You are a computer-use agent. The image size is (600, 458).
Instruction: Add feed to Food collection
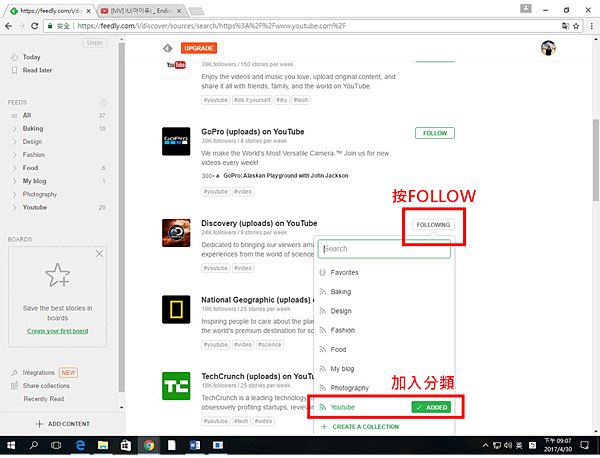coord(384,349)
